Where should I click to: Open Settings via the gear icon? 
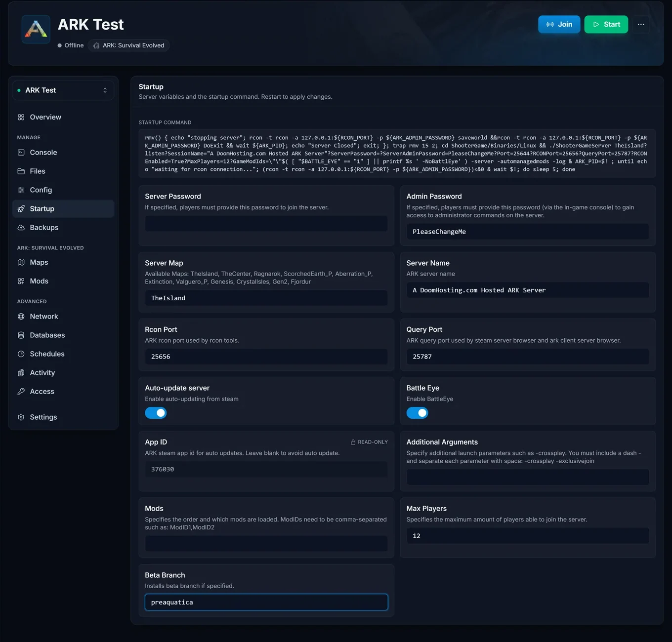point(21,417)
